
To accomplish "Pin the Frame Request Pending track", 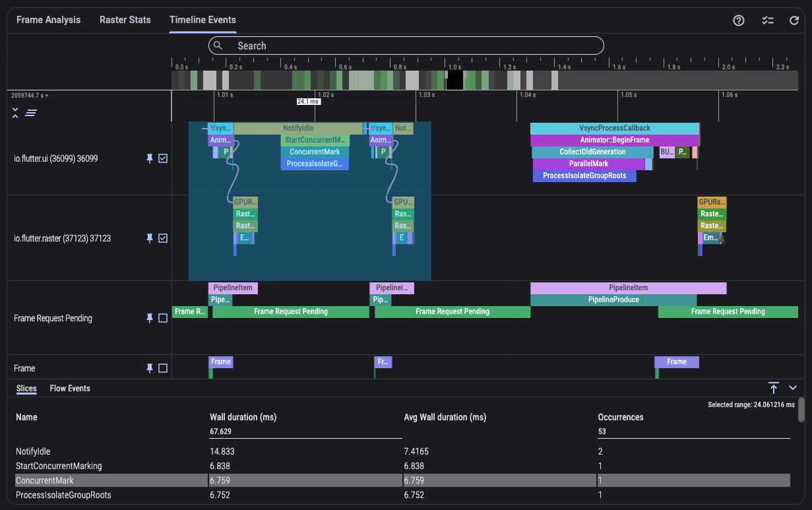I will (x=150, y=318).
